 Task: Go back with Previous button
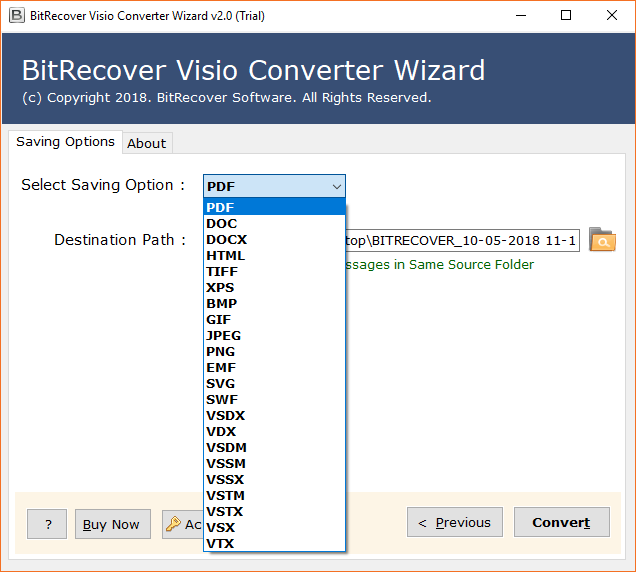[455, 522]
